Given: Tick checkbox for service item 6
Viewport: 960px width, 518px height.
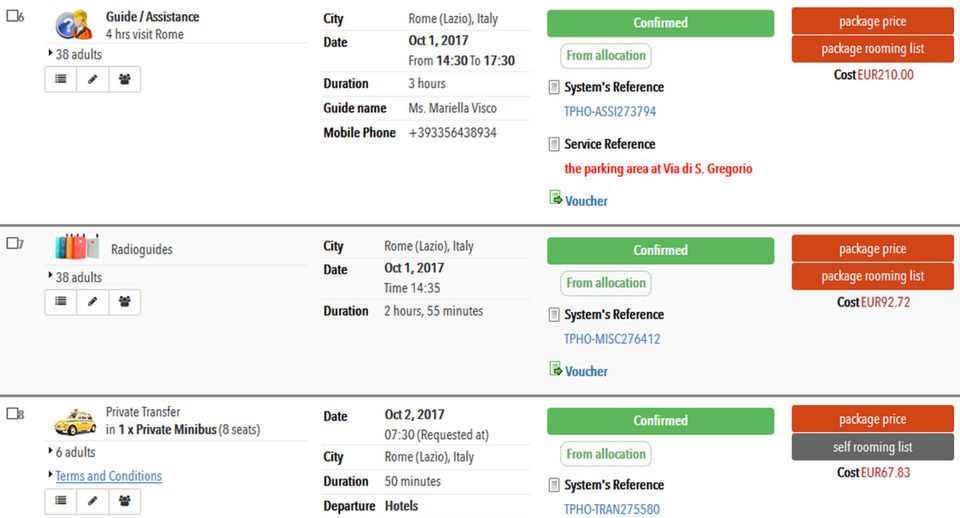Looking at the screenshot, I should pyautogui.click(x=13, y=17).
